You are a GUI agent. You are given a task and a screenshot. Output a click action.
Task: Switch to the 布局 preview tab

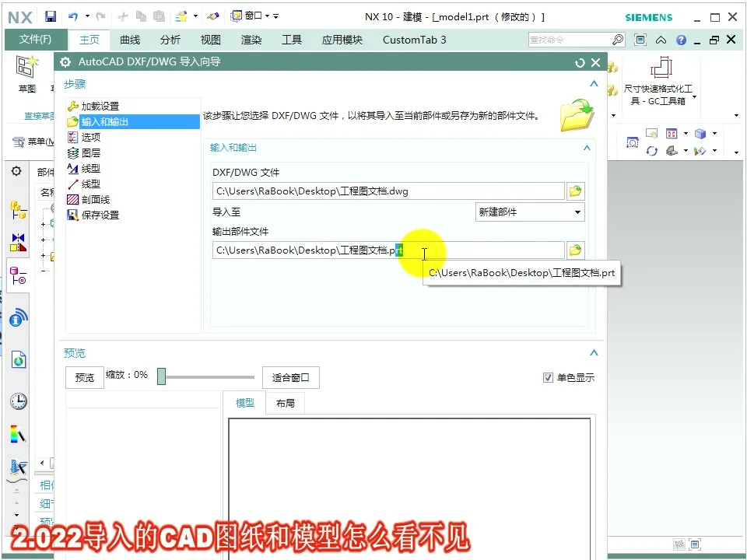tap(285, 403)
